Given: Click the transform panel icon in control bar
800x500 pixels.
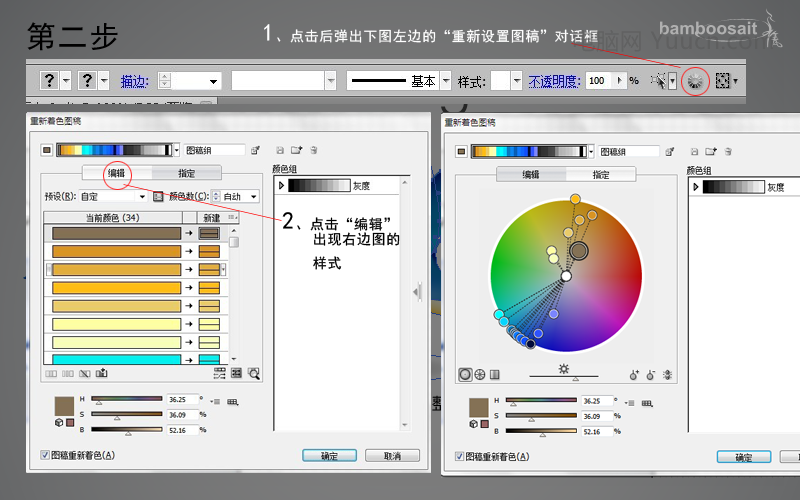Looking at the screenshot, I should coord(722,81).
